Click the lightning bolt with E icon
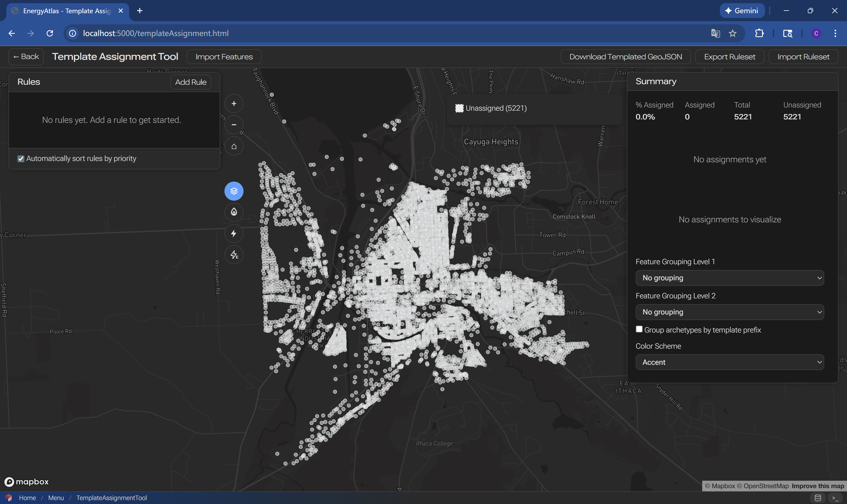This screenshot has width=847, height=504. click(234, 255)
